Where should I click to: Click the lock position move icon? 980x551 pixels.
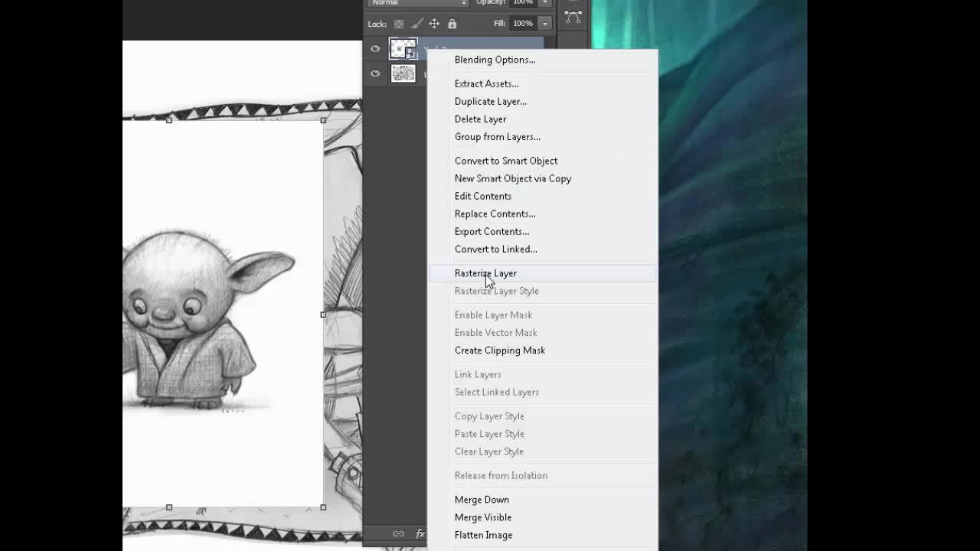click(434, 24)
